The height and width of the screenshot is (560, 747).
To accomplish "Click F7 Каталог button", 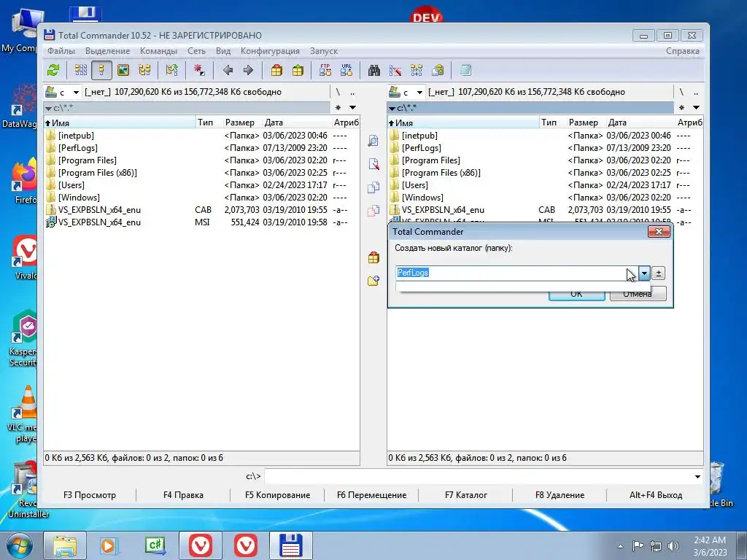I will tap(465, 495).
